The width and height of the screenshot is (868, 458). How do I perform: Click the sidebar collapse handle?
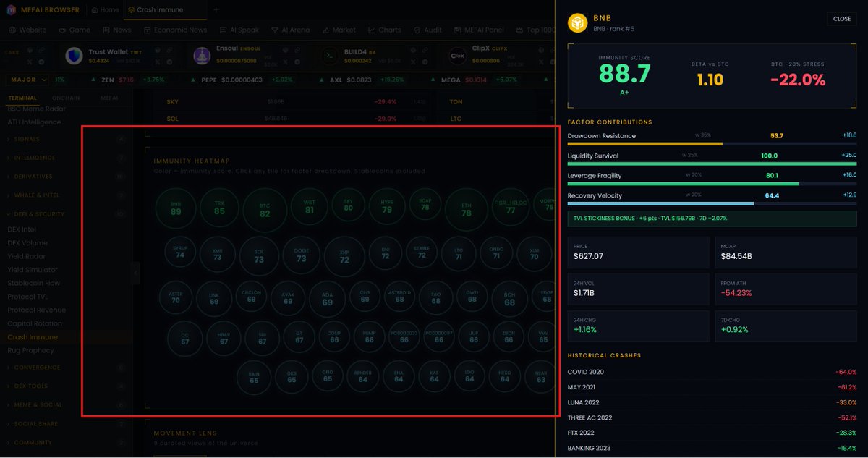pos(136,273)
